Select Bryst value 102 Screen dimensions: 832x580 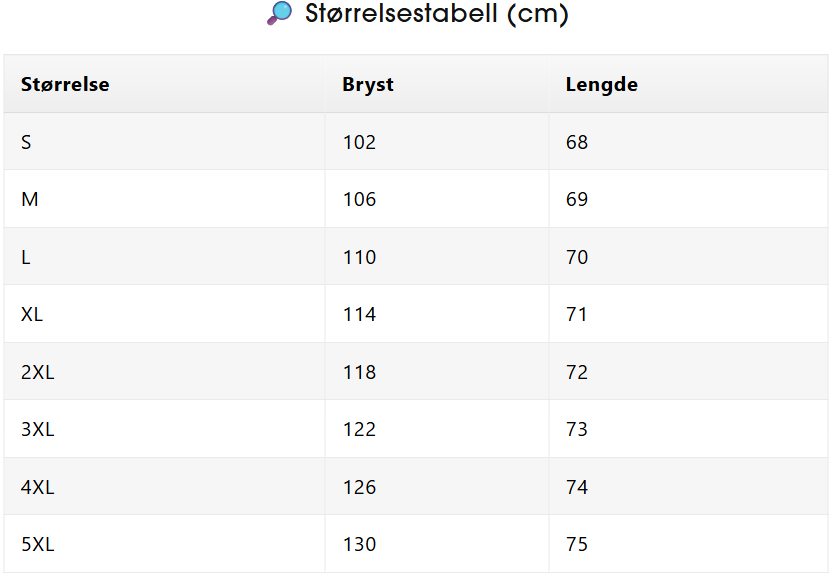click(360, 142)
